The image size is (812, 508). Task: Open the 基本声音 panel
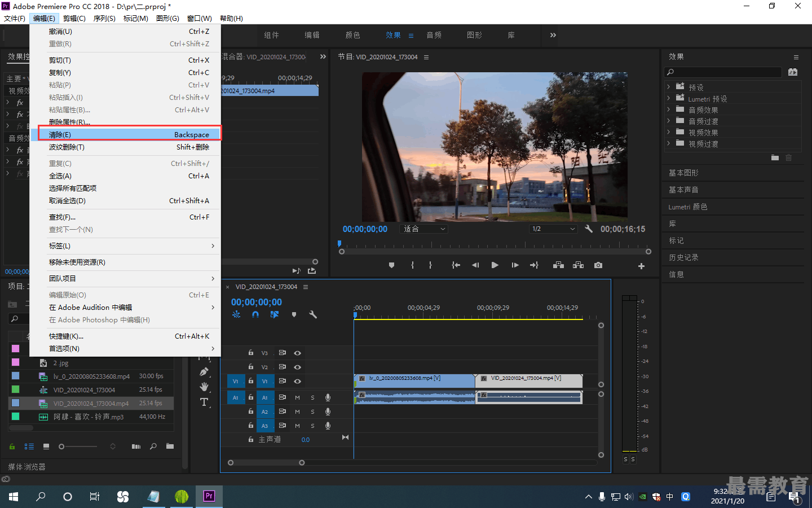683,190
